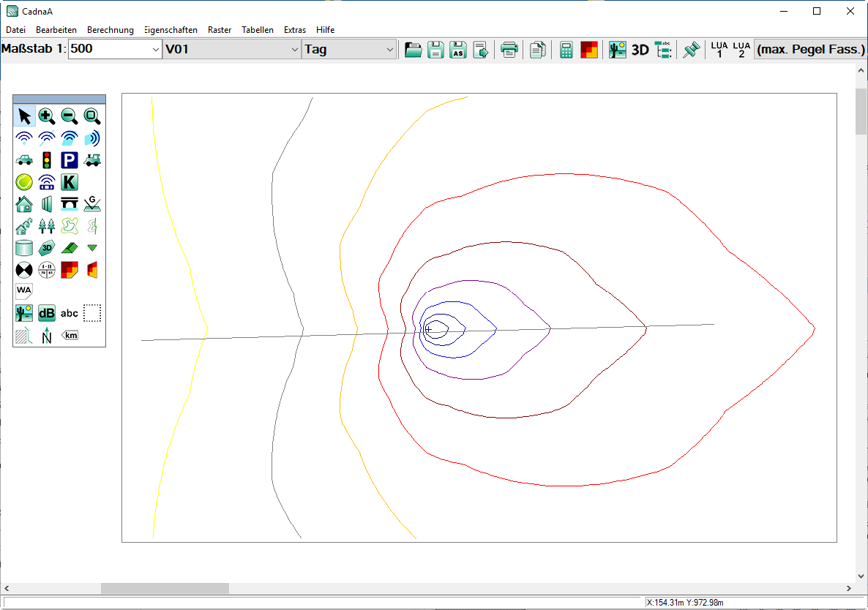Select the dB level box tool
868x610 pixels.
(47, 313)
